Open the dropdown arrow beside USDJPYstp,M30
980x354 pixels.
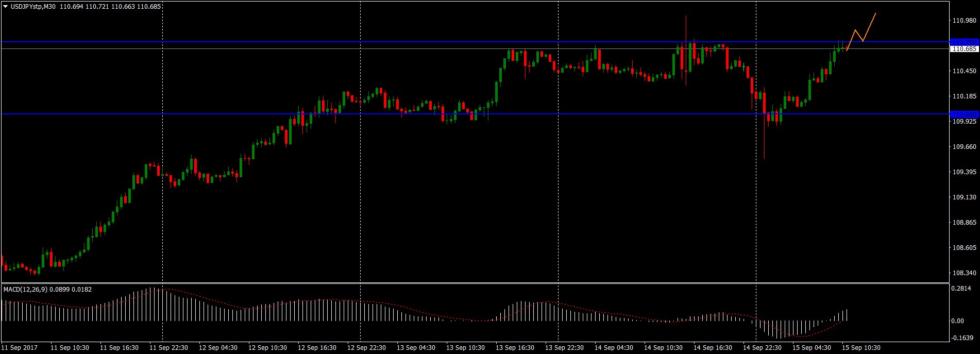click(x=5, y=7)
